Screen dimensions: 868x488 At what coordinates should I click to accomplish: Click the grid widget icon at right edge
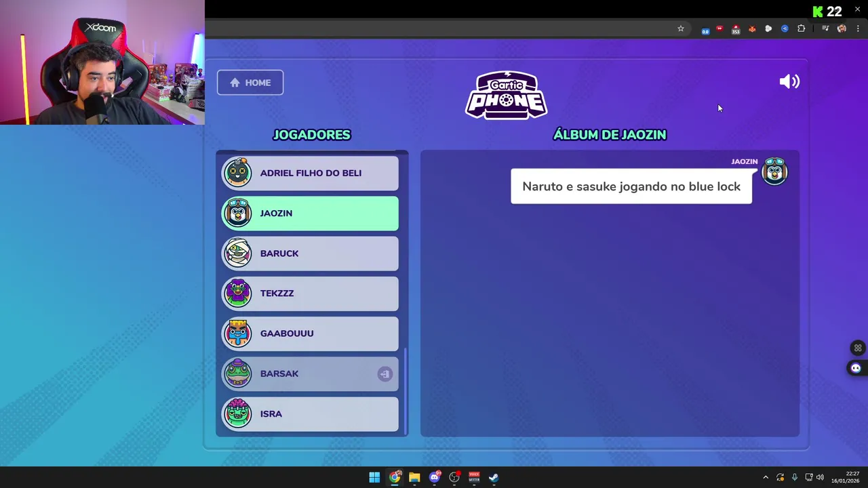[x=858, y=348]
